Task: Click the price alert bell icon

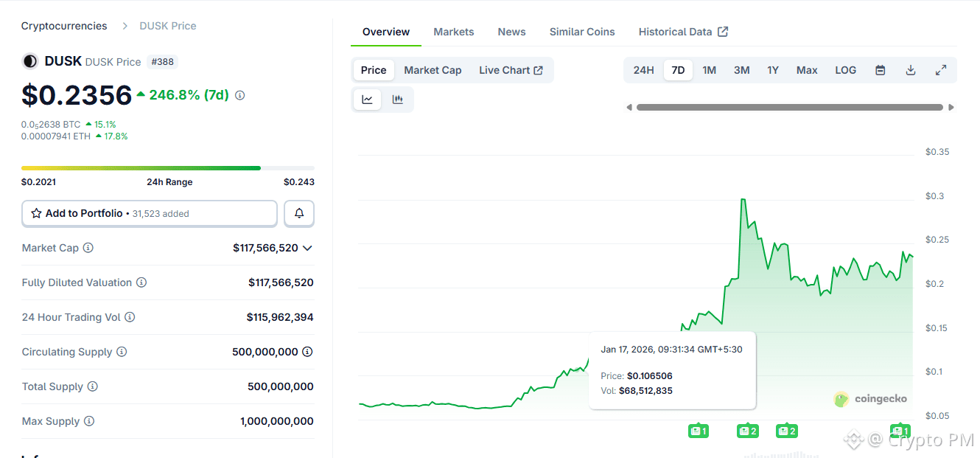Action: tap(299, 213)
